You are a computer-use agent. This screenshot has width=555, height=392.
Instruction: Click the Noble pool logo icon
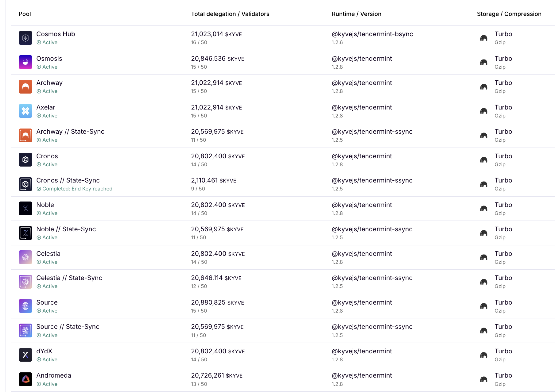tap(25, 209)
